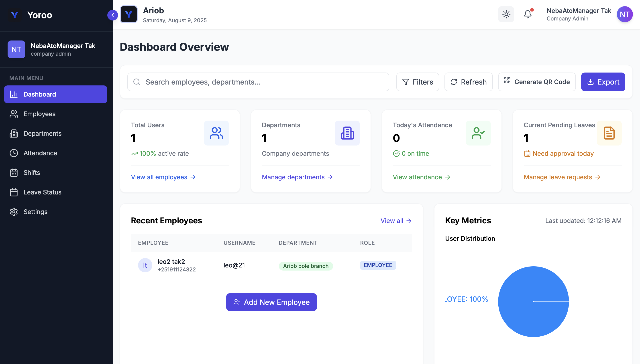Click the Refresh button
The width and height of the screenshot is (640, 364).
tap(468, 82)
